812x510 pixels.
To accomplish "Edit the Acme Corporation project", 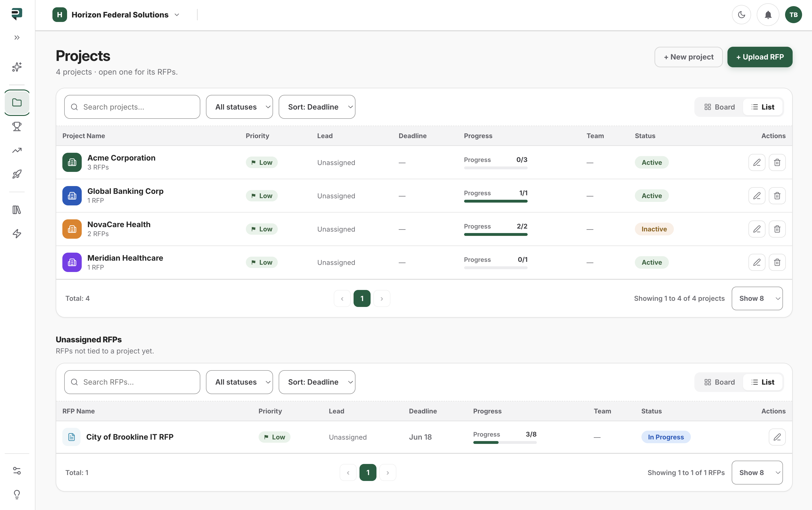I will pyautogui.click(x=757, y=162).
